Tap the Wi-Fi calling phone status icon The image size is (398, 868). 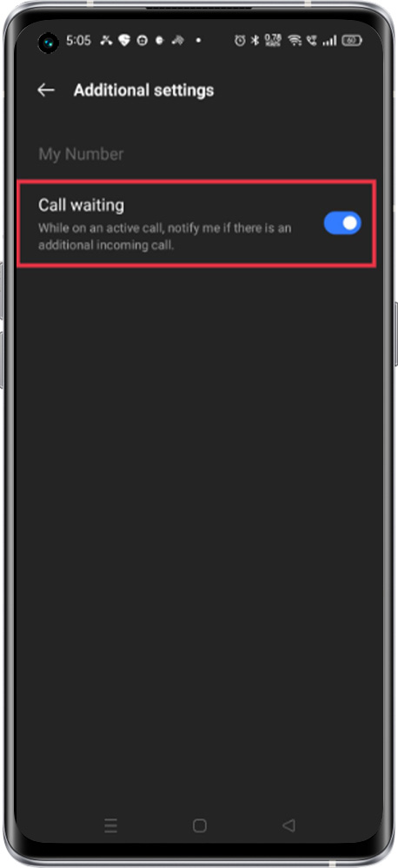[312, 41]
